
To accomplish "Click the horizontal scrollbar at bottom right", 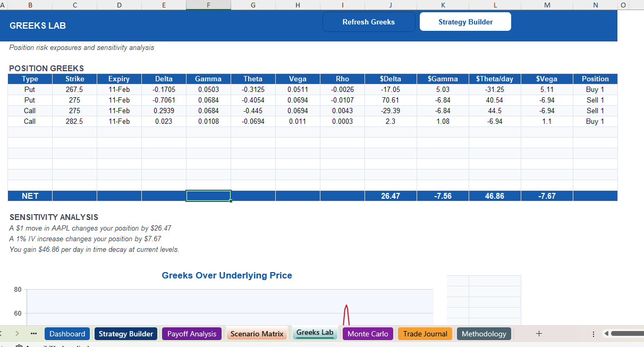I will point(627,333).
